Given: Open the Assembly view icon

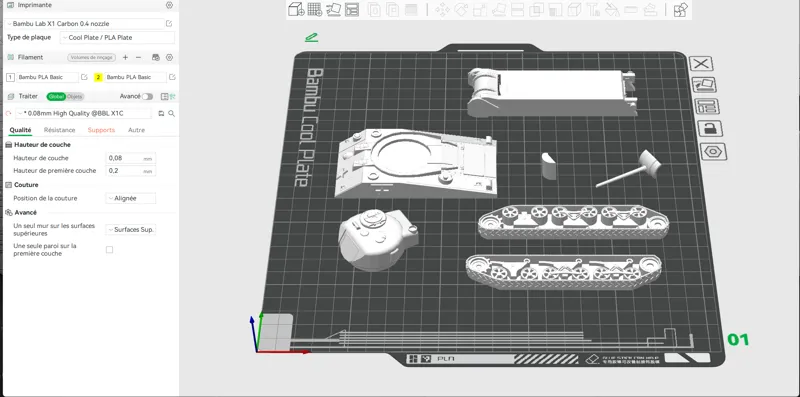Looking at the screenshot, I should click(681, 10).
